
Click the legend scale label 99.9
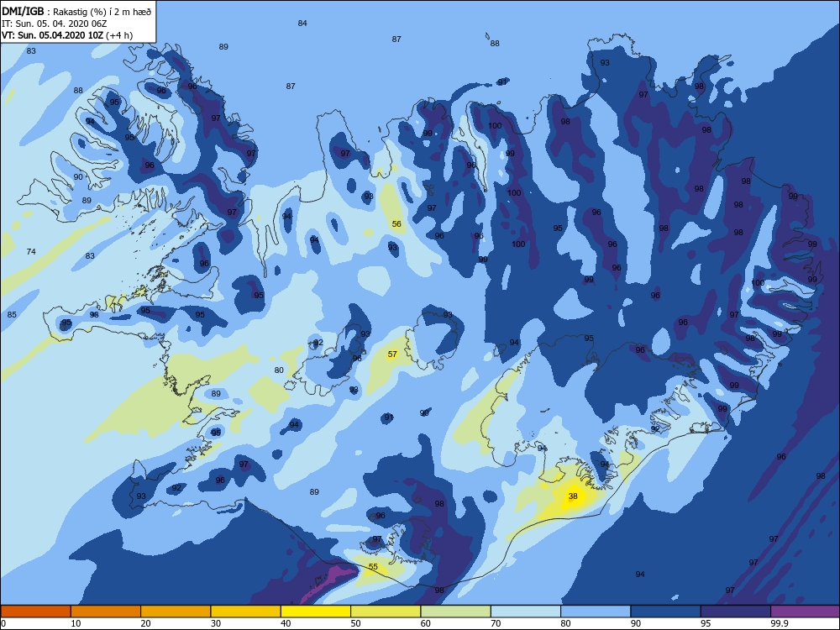779,623
